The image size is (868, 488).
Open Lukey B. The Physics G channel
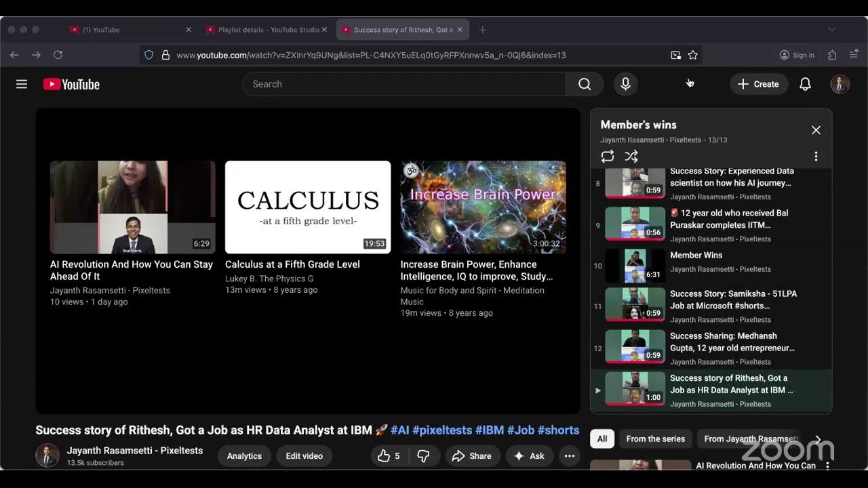(x=269, y=279)
